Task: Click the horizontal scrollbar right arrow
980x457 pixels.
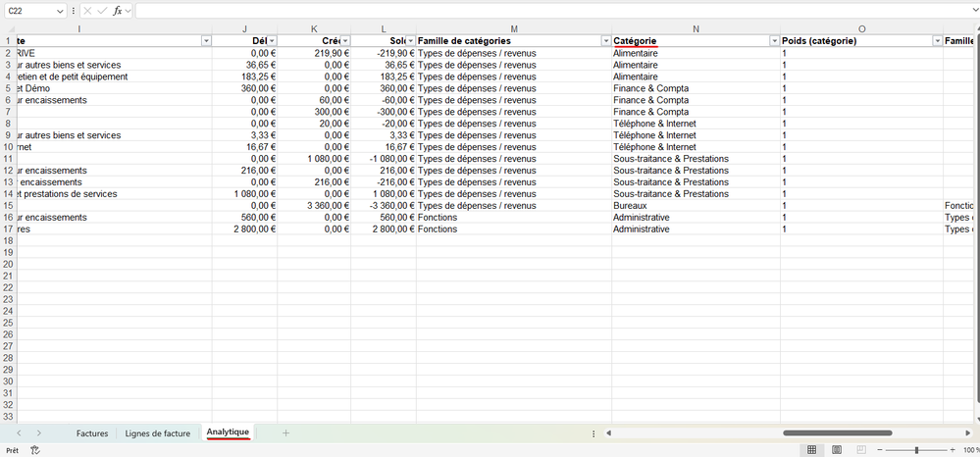Action: 969,432
